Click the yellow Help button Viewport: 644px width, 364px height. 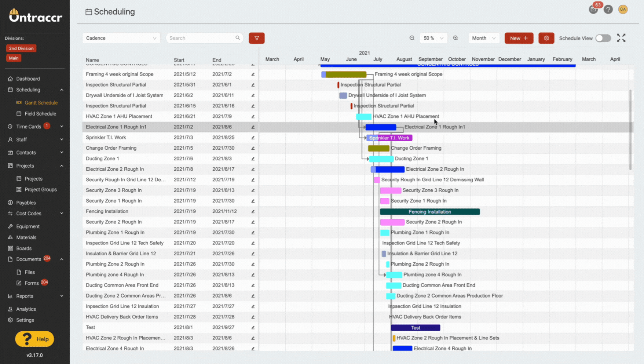(34, 339)
